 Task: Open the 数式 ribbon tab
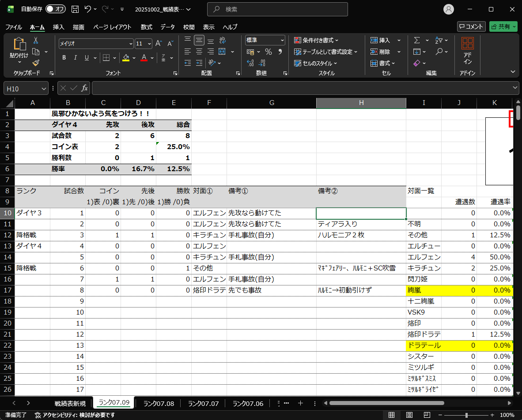[146, 27]
